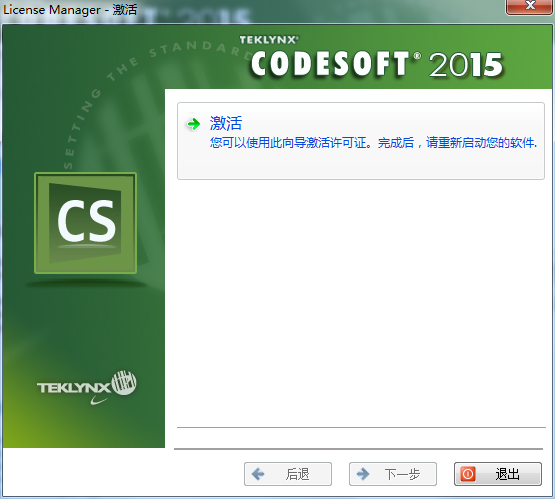Image resolution: width=555 pixels, height=499 pixels.
Task: Click the empty white area below activation panel
Action: pos(361,301)
